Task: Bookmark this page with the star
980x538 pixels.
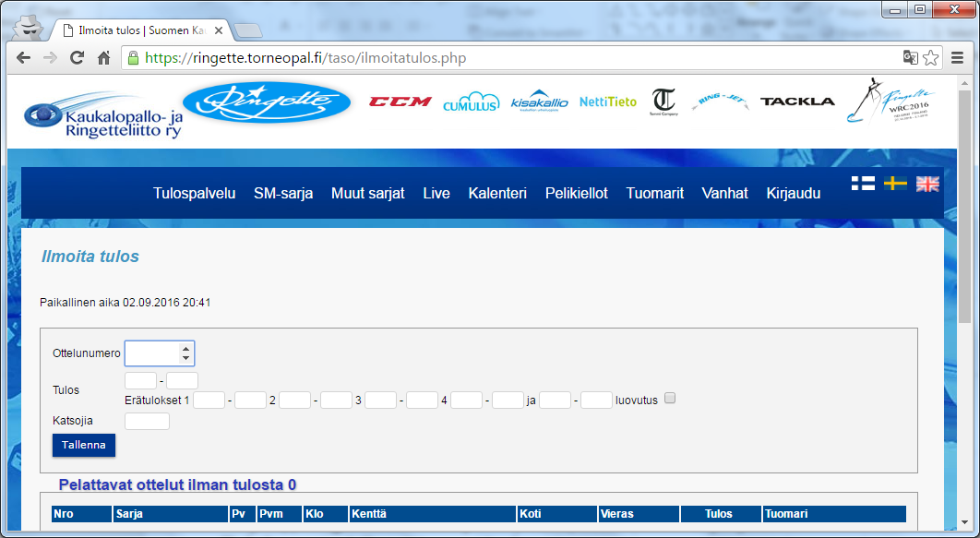Action: (x=930, y=58)
